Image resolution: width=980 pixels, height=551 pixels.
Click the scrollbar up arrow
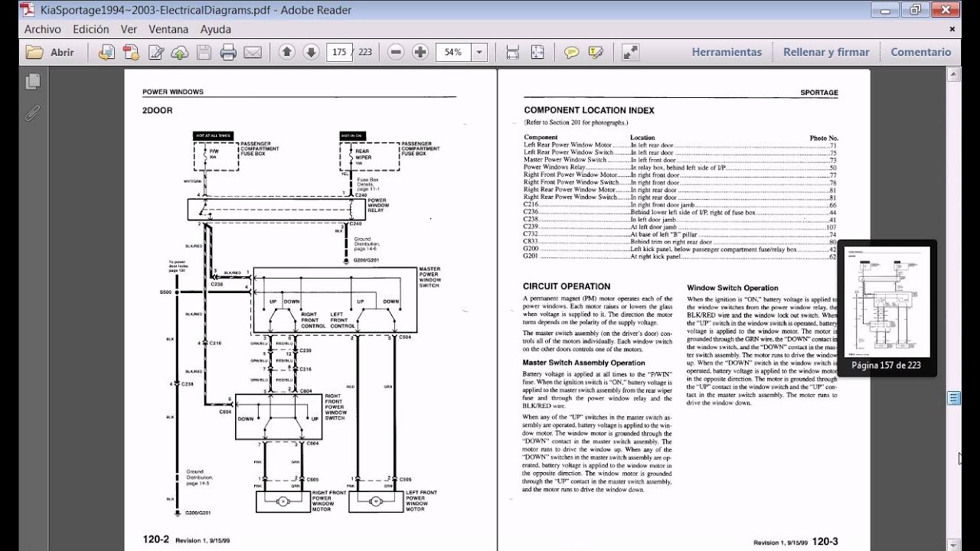(x=954, y=75)
